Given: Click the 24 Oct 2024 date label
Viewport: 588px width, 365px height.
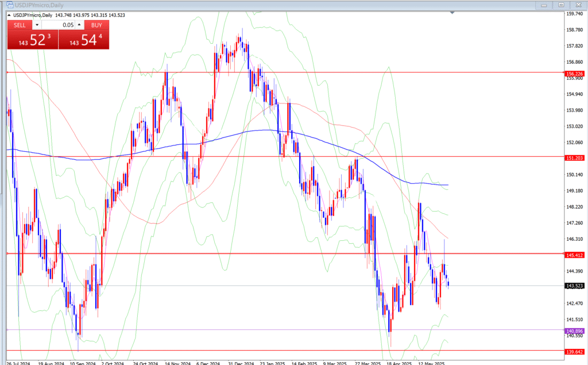Looking at the screenshot, I should [145, 363].
